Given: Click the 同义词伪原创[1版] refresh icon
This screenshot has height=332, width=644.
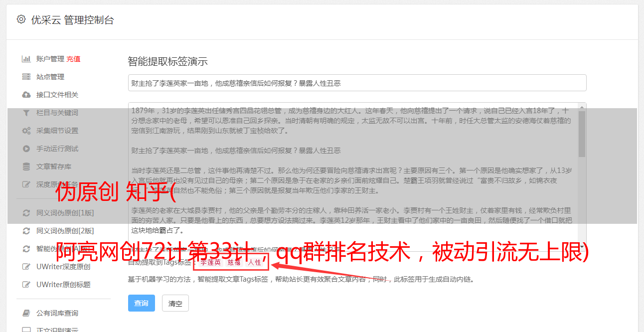Looking at the screenshot, I should pyautogui.click(x=26, y=213).
